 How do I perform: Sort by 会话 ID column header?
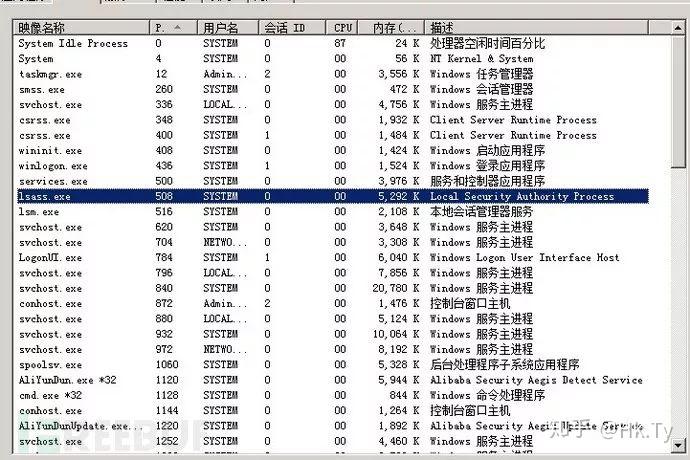(x=292, y=28)
